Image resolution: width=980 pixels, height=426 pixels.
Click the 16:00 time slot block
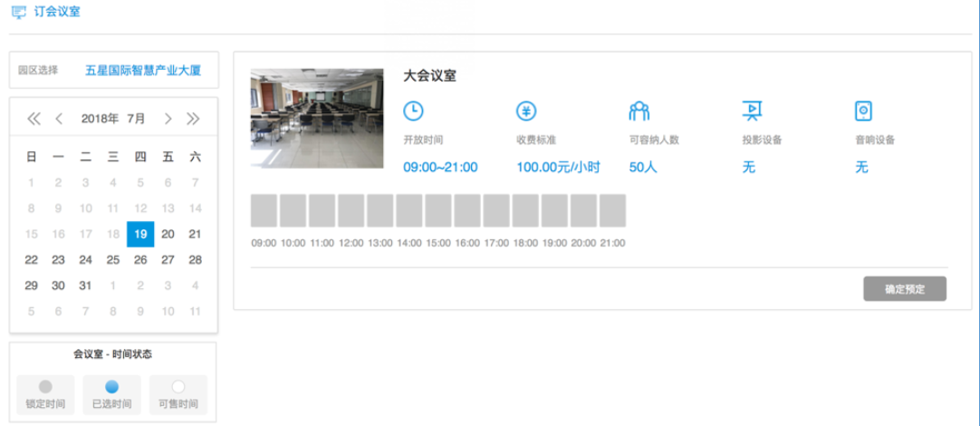[x=467, y=211]
